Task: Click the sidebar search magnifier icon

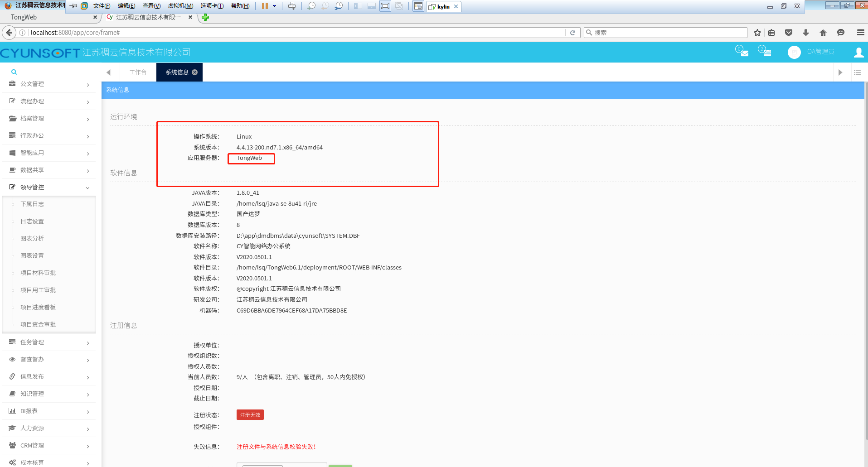Action: (14, 72)
